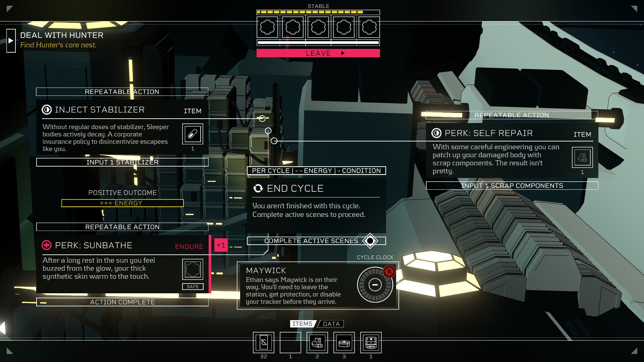Expand the Deal With Hunter quest entry

click(10, 41)
